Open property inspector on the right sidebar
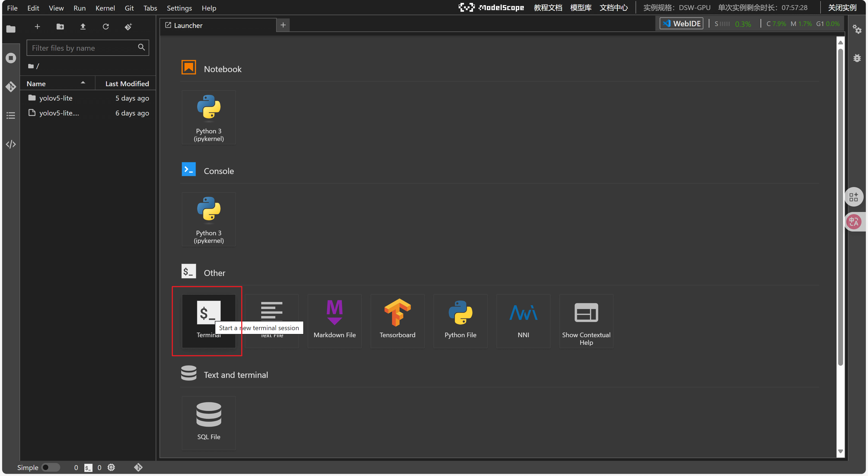 click(x=857, y=30)
